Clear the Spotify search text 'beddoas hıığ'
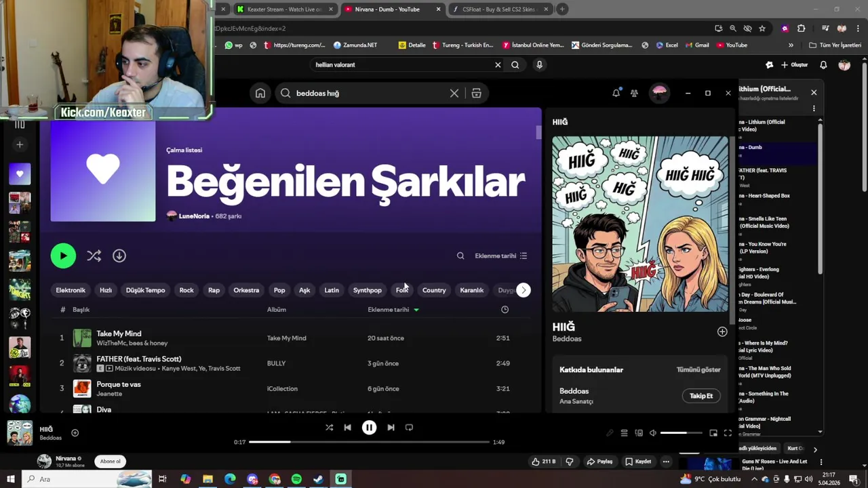Viewport: 868px width, 488px height. tap(454, 94)
